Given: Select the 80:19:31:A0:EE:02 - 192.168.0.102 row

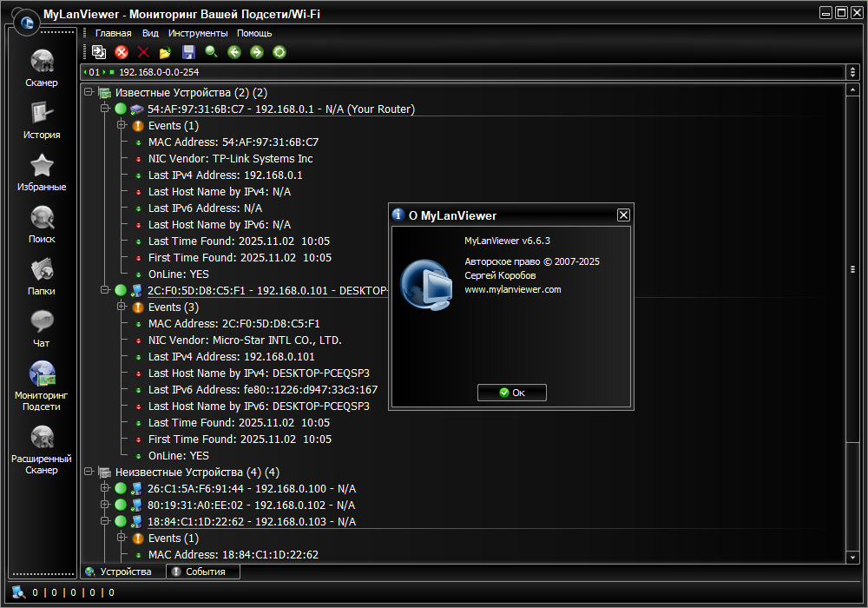Looking at the screenshot, I should pyautogui.click(x=252, y=505).
